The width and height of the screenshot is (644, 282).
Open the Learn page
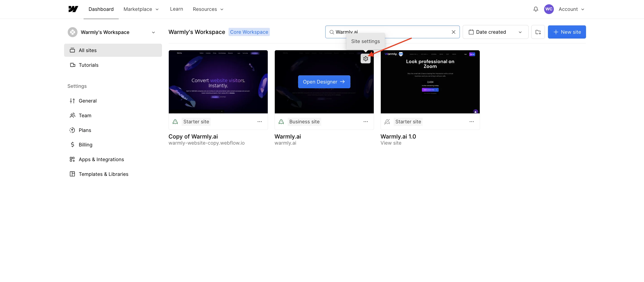176,9
